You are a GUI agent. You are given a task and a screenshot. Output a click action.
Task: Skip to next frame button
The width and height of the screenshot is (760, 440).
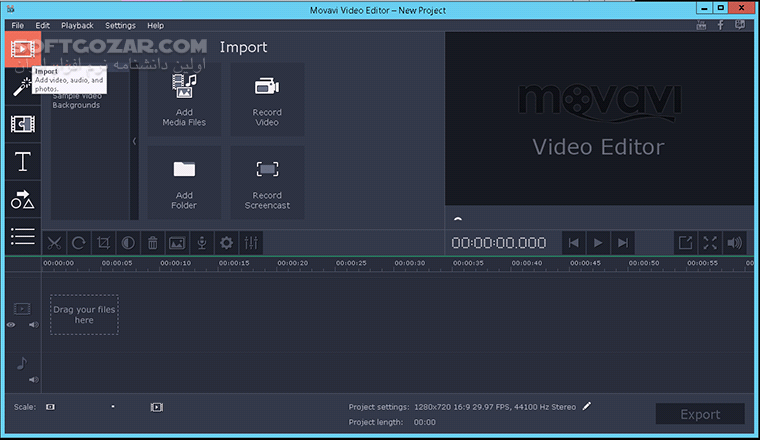pos(623,243)
